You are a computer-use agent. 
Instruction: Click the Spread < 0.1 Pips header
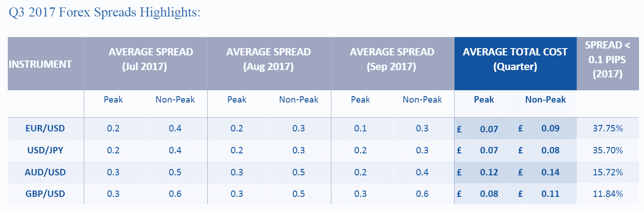pyautogui.click(x=607, y=59)
